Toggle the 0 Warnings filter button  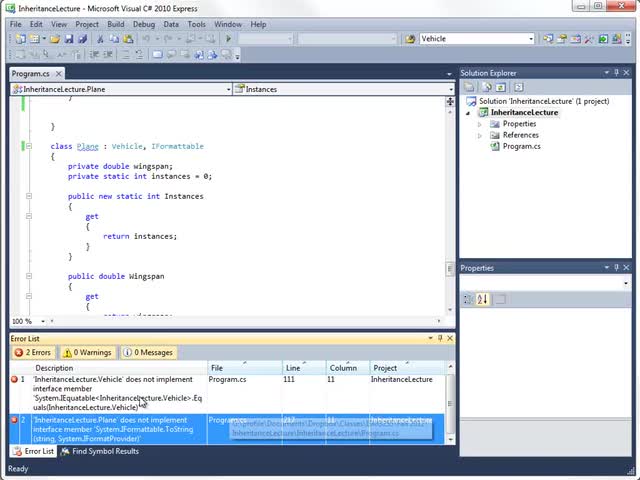88,352
